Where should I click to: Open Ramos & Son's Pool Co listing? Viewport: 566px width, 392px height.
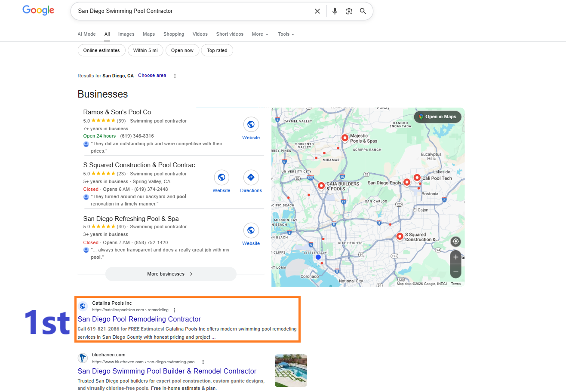(117, 112)
